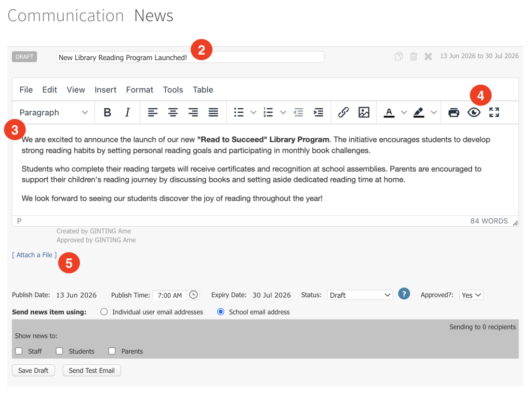
Task: Click the editor resize handle corner
Action: 515,222
